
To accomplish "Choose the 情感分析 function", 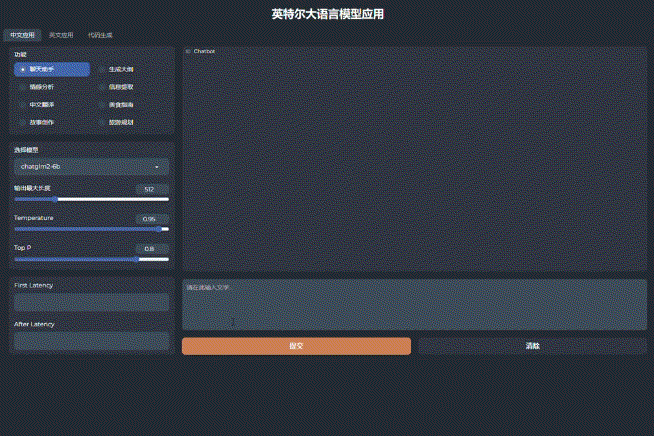I will click(x=38, y=87).
